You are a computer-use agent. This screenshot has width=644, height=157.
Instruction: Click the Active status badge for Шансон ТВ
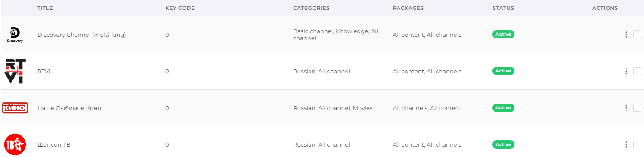[x=503, y=144]
